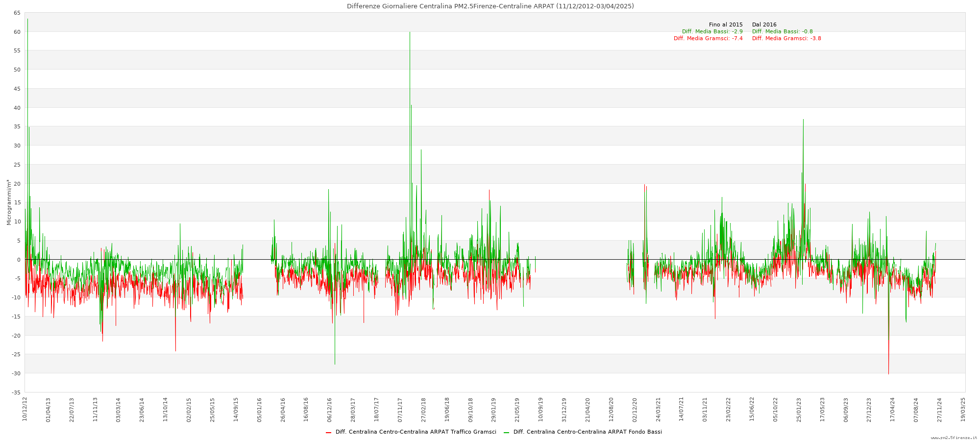Click the chart title Differenze Giornaliere Centralina

490,6
